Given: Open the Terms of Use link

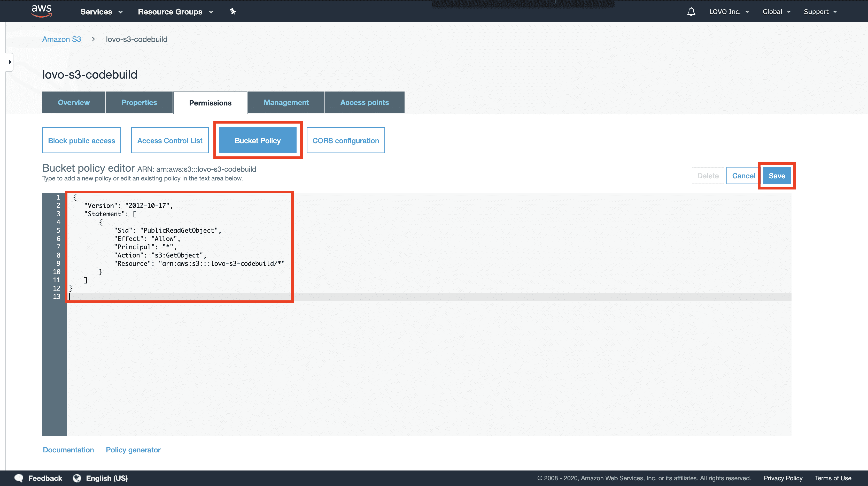Looking at the screenshot, I should click(x=833, y=478).
